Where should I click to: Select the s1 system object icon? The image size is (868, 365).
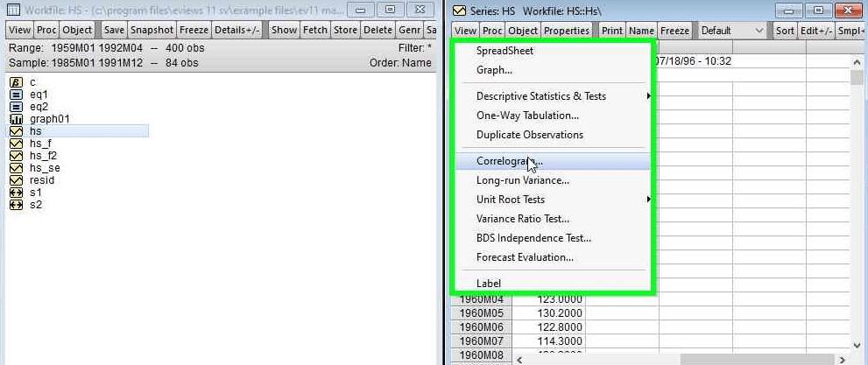[15, 192]
